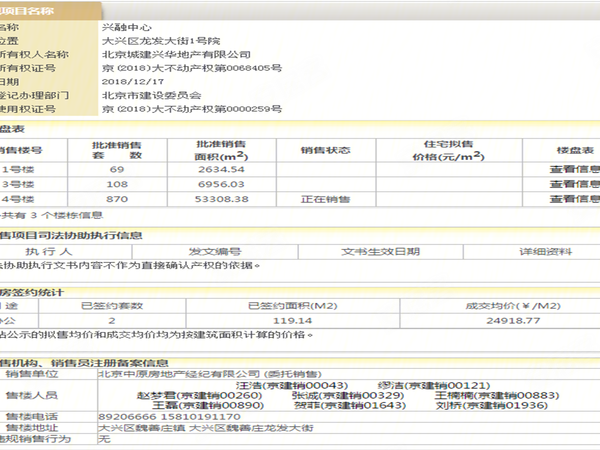Click approved units value 69
The image size is (600, 450).
click(117, 169)
